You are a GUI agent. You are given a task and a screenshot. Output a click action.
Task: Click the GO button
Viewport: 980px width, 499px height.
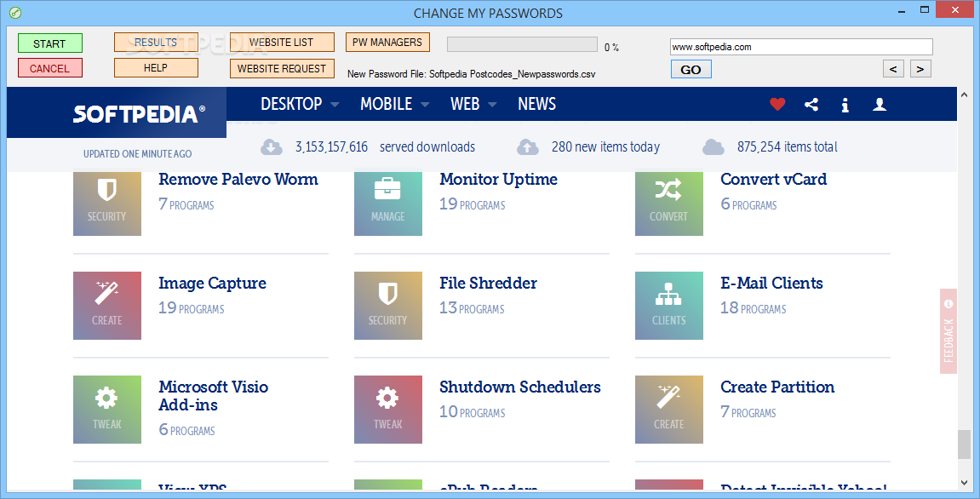[x=691, y=70]
